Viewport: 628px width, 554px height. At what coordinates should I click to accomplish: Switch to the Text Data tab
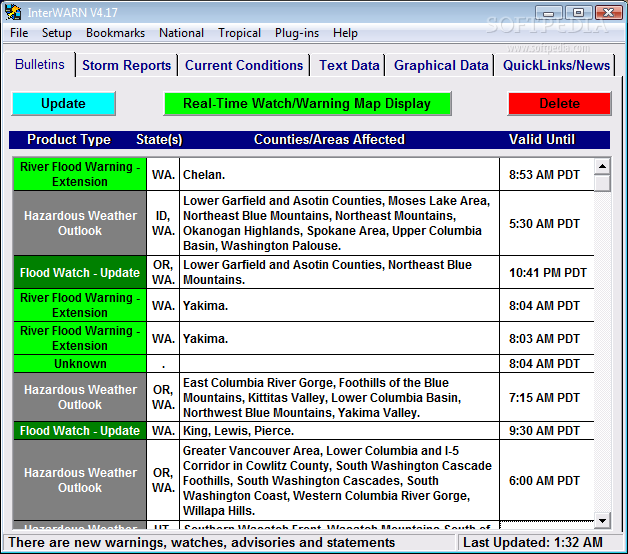(x=349, y=65)
